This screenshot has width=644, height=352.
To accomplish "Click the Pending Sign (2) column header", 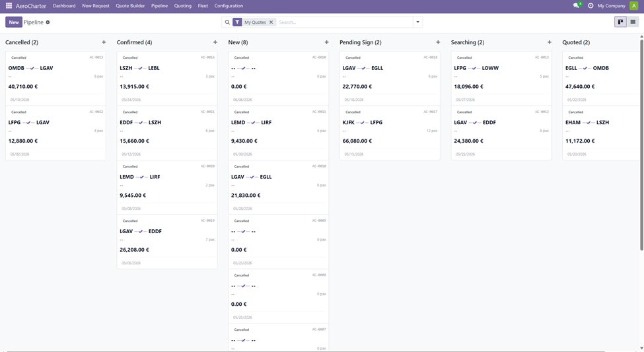I will click(x=361, y=42).
